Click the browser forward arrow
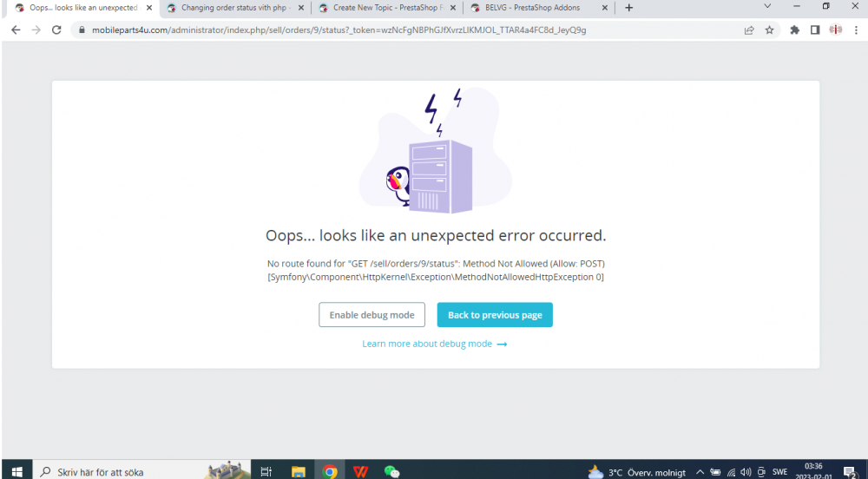This screenshot has height=479, width=868. (36, 30)
